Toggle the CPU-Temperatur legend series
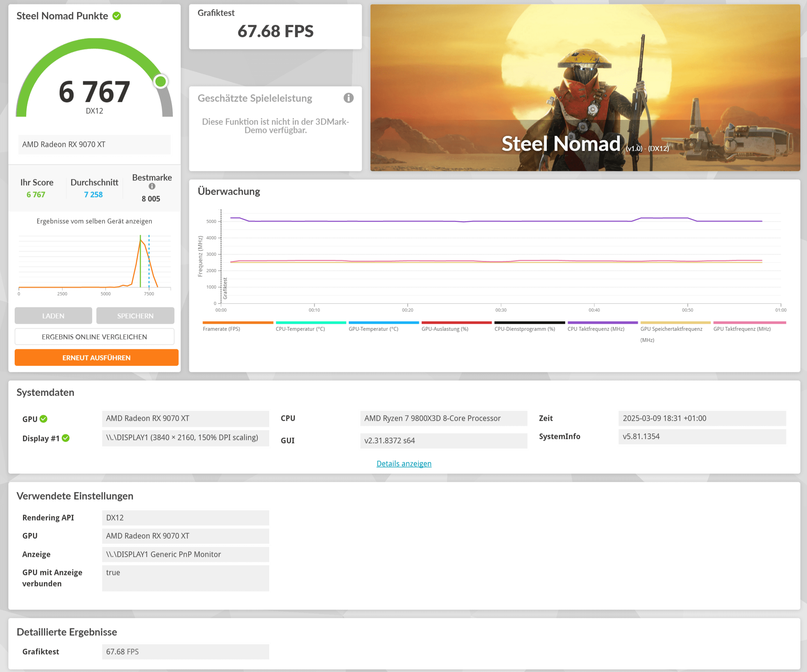The width and height of the screenshot is (807, 672). pos(300,329)
